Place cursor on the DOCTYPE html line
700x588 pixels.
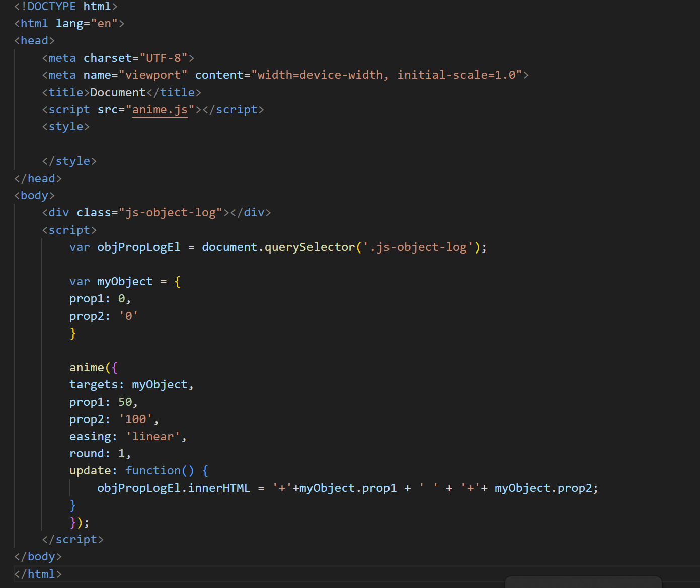coord(66,7)
